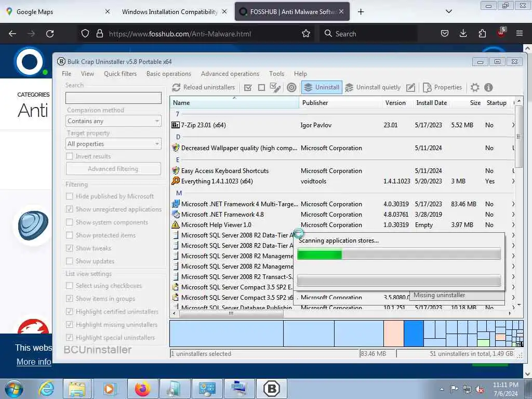Open Firefox hamburger application menu
The height and width of the screenshot is (399, 532).
tap(520, 33)
